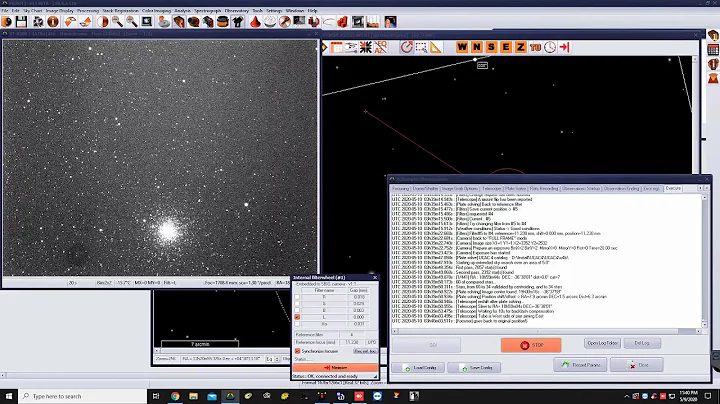Click the red arrow-to-bar icon in sky chart
The height and width of the screenshot is (404, 720).
[x=565, y=47]
